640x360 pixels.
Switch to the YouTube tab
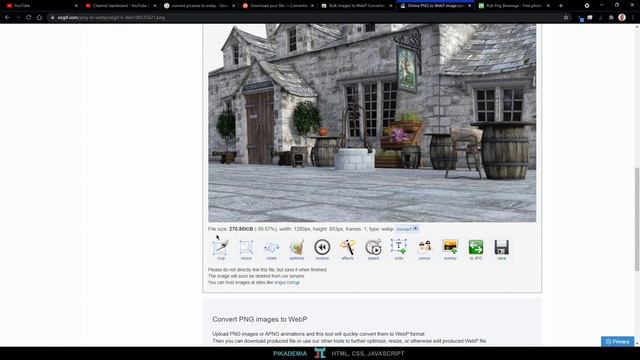pos(40,6)
